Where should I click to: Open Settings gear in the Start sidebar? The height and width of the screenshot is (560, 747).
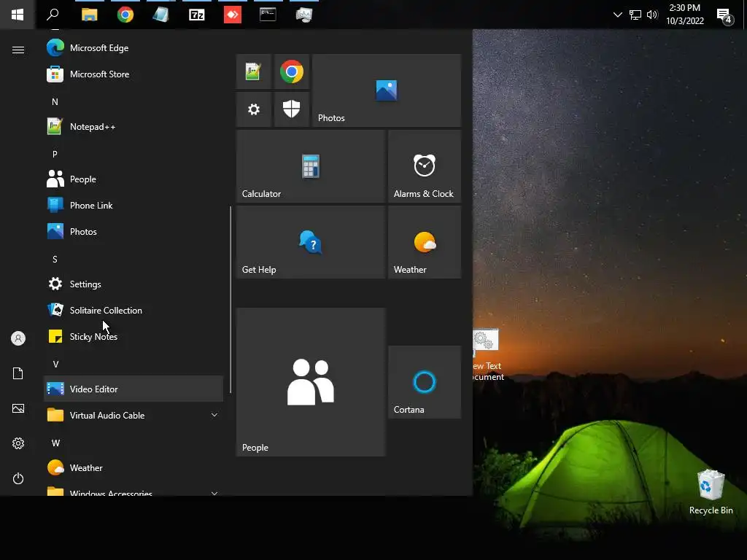coord(18,443)
